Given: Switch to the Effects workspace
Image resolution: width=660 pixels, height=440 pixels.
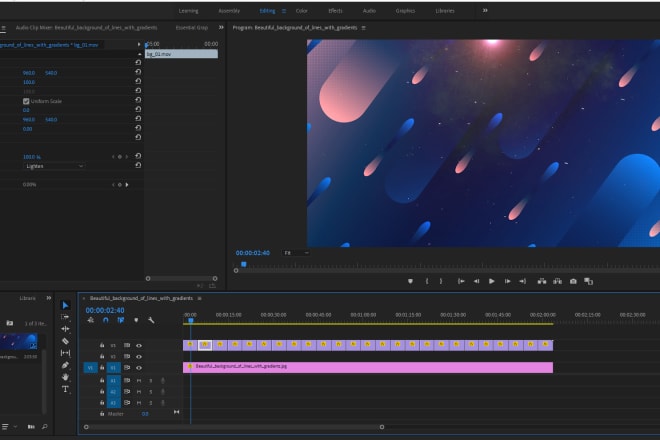Looking at the screenshot, I should [335, 11].
